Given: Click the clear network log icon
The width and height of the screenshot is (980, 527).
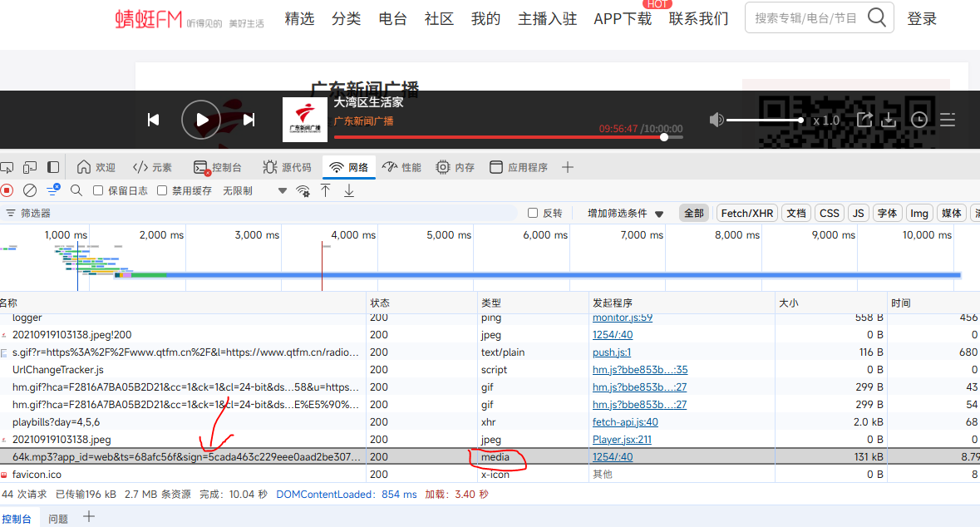Looking at the screenshot, I should pos(30,190).
